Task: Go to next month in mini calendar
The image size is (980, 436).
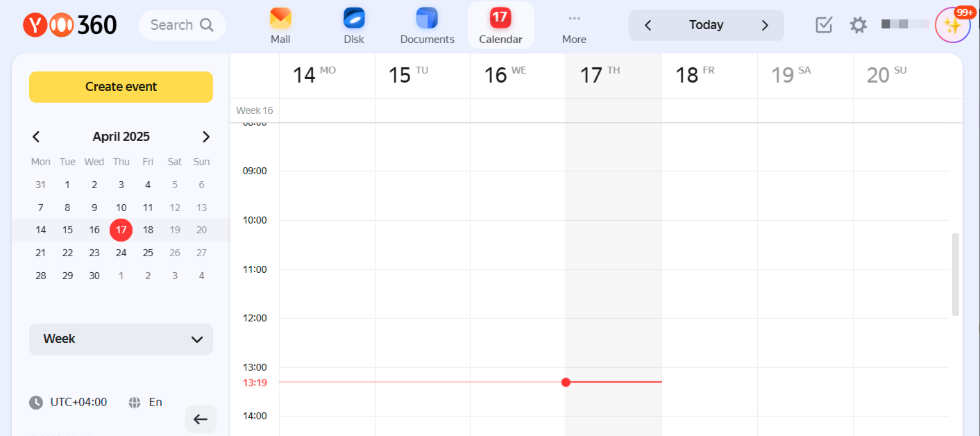Action: pos(205,137)
